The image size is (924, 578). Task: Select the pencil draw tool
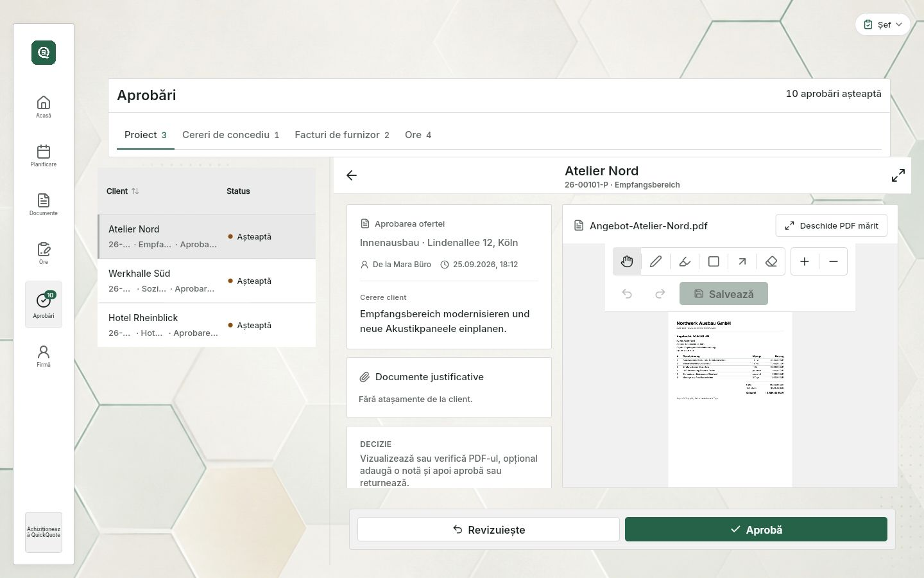pyautogui.click(x=656, y=261)
